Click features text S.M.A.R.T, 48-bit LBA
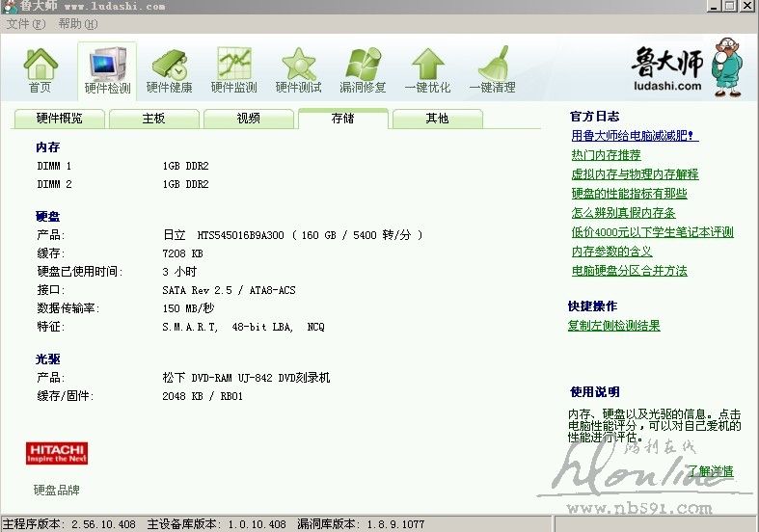 228,327
